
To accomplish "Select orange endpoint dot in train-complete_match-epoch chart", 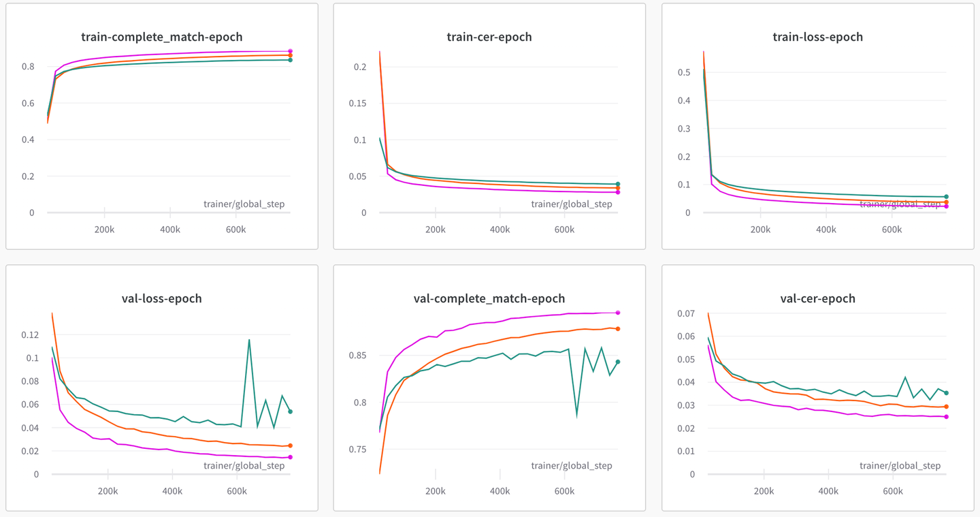I will (x=291, y=56).
